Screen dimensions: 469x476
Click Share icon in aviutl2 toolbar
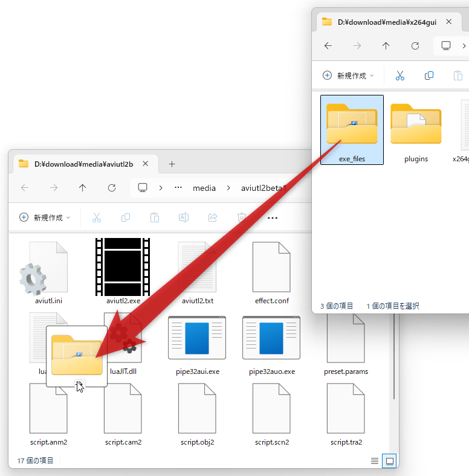tap(213, 217)
